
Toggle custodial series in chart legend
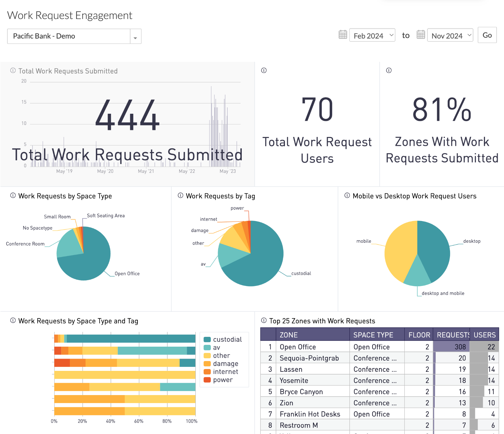[x=223, y=340]
